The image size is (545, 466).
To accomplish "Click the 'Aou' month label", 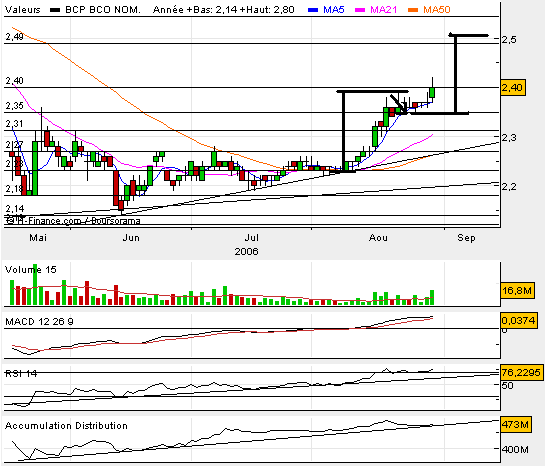I will coord(378,238).
